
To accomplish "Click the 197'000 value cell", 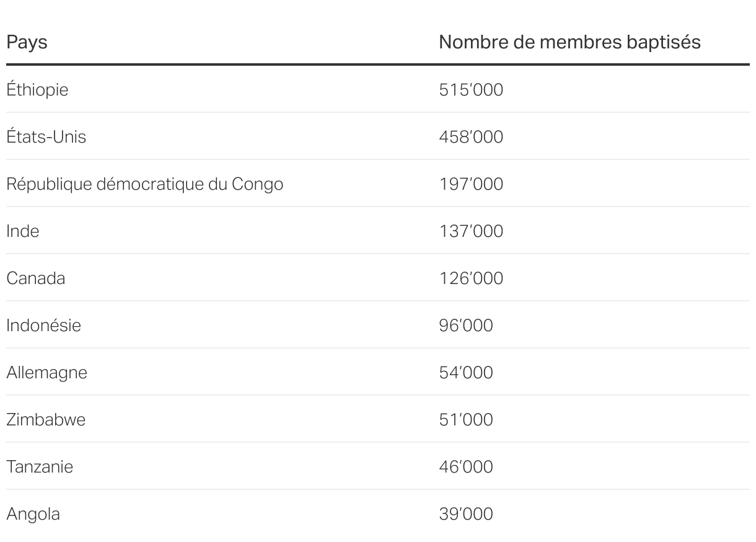I will pyautogui.click(x=471, y=184).
